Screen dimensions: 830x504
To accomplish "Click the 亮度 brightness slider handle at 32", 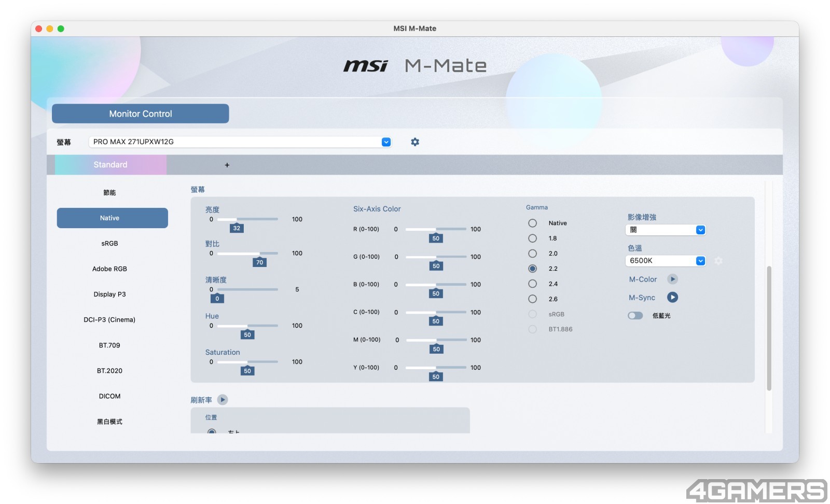I will [x=237, y=227].
